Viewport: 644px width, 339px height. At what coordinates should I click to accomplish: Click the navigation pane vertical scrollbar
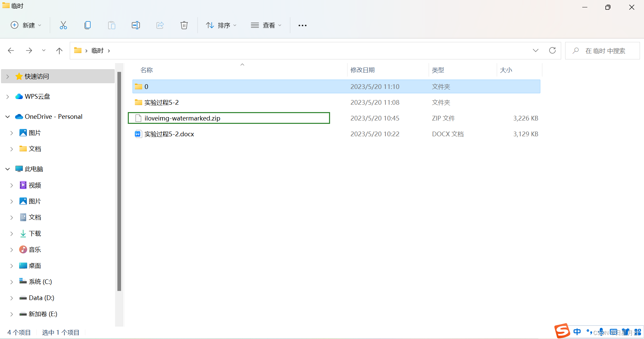[x=119, y=181]
